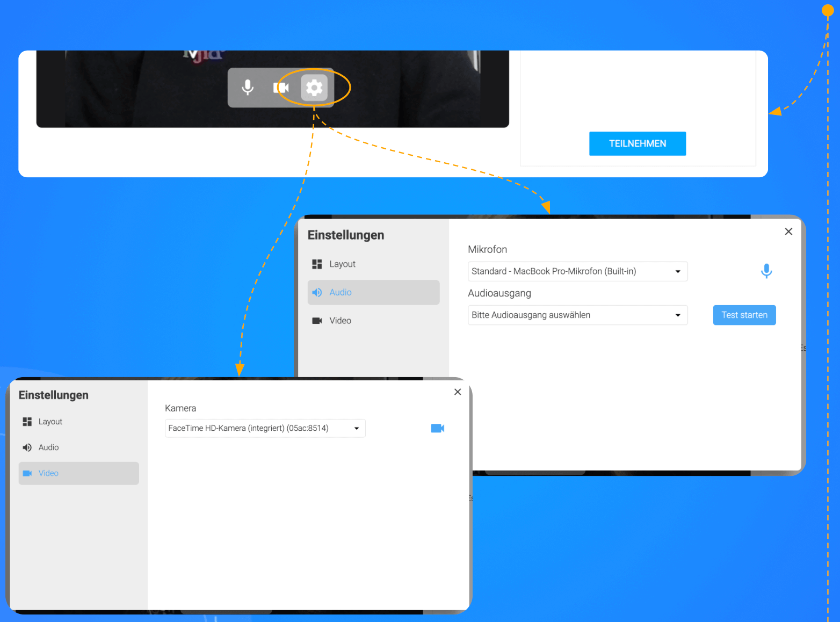The image size is (840, 622).
Task: Click the blue camera preview icon
Action: [438, 428]
